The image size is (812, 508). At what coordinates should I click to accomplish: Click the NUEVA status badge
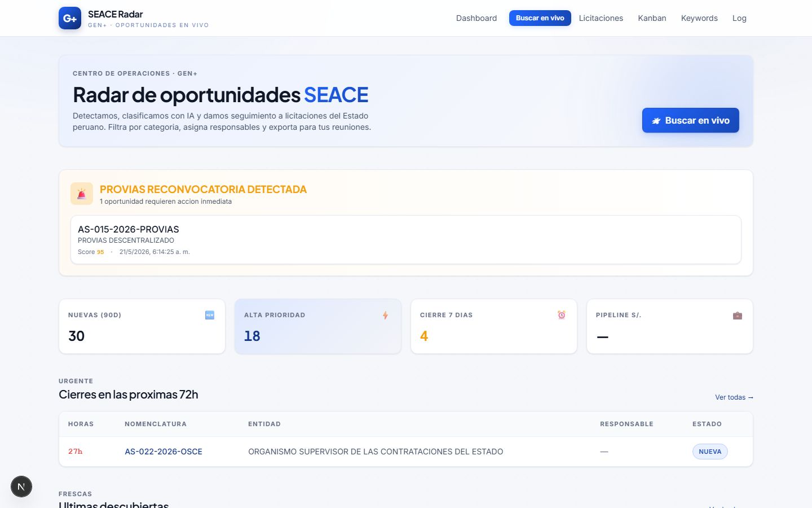point(710,452)
